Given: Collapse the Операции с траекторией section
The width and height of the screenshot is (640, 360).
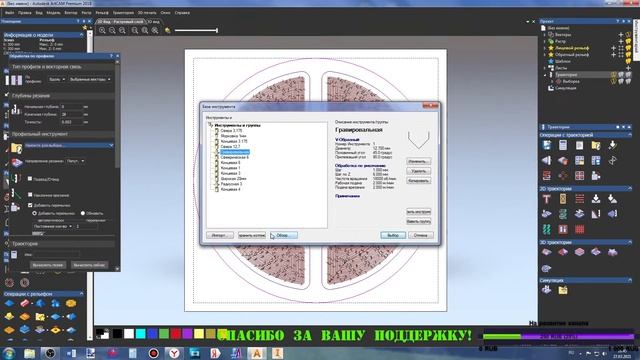Looking at the screenshot, I should coord(629,135).
